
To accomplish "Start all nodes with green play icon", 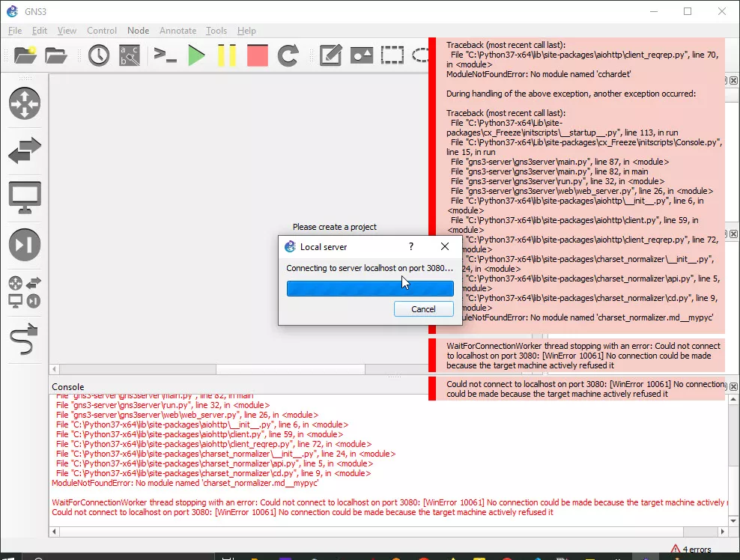I will (x=196, y=55).
